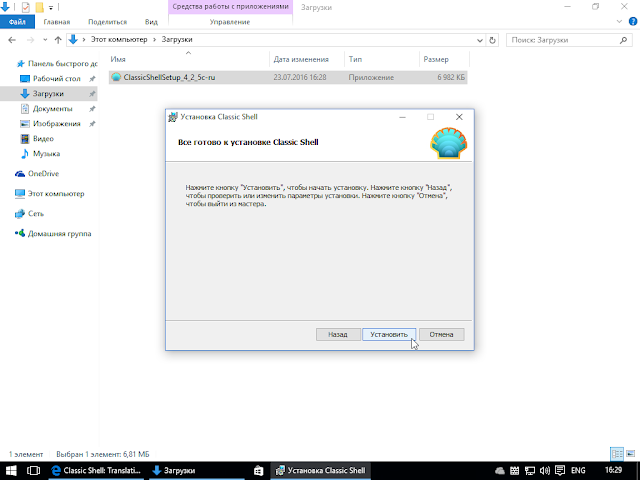Select Рабочий стол in navigation pane
This screenshot has width=640, height=480.
tap(56, 78)
